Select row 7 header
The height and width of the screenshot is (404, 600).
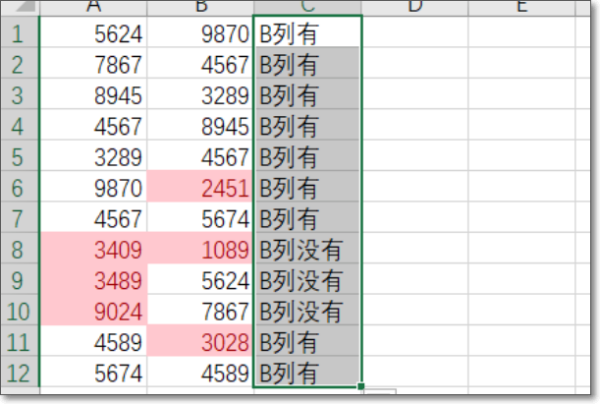[x=20, y=217]
